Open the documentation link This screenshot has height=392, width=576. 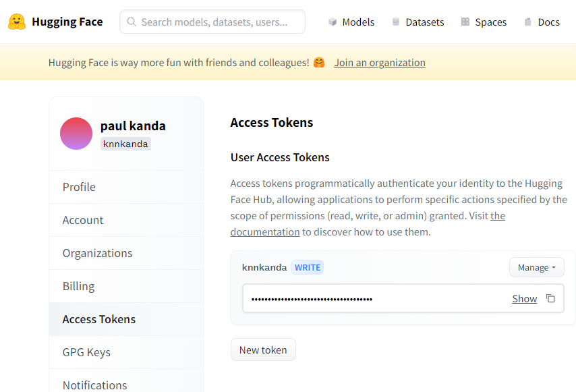click(x=265, y=231)
